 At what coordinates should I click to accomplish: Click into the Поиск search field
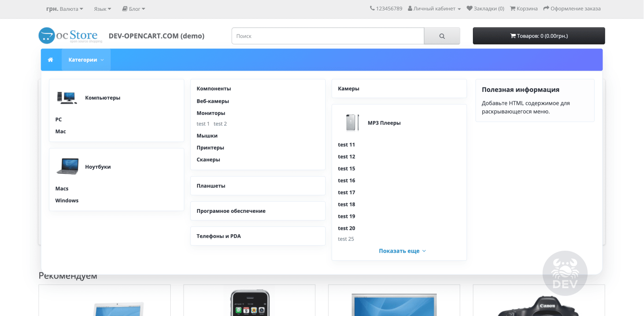[x=328, y=36]
